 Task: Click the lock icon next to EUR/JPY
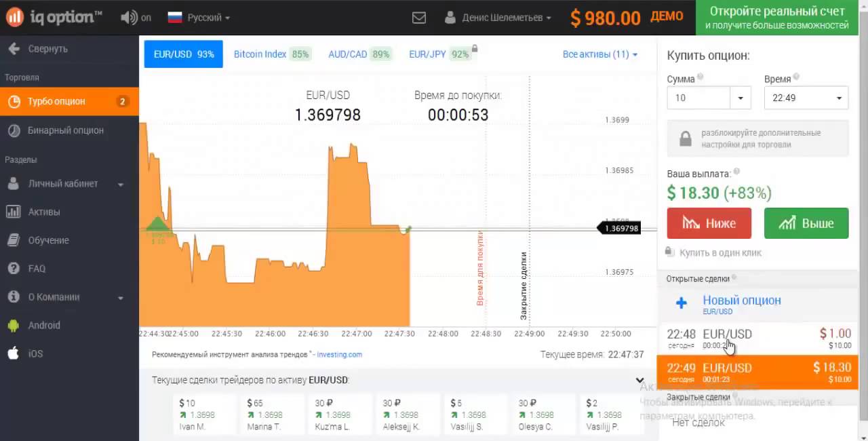tap(475, 48)
